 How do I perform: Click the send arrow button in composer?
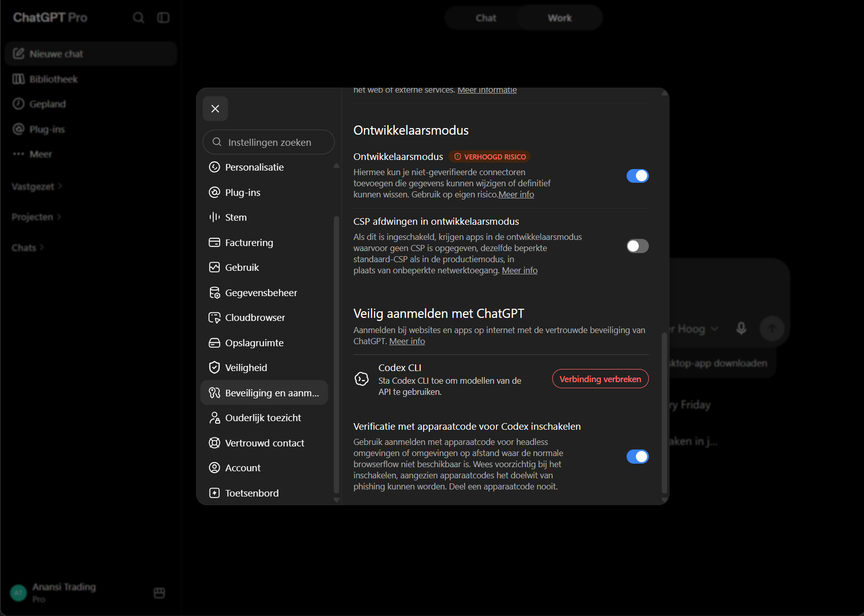point(772,328)
